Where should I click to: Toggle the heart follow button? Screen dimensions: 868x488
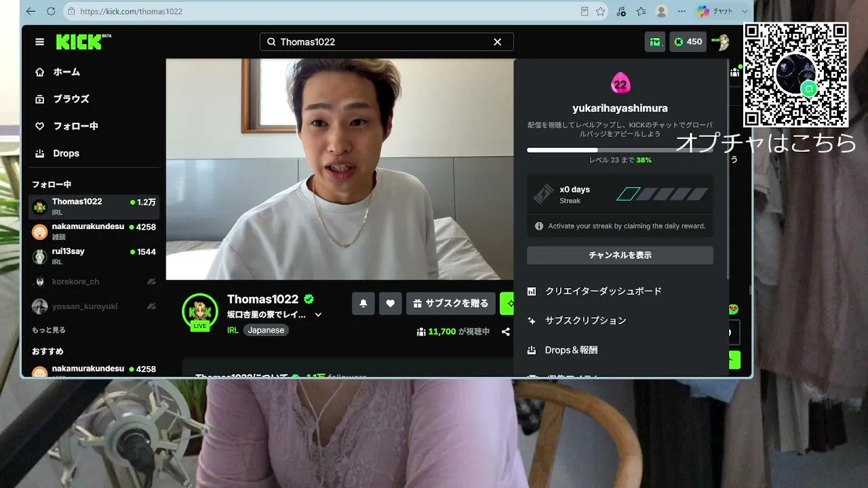click(391, 304)
